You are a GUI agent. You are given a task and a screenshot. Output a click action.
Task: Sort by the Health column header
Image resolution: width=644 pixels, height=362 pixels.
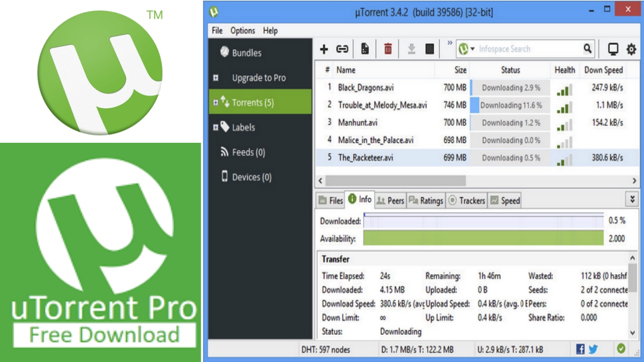pos(565,70)
